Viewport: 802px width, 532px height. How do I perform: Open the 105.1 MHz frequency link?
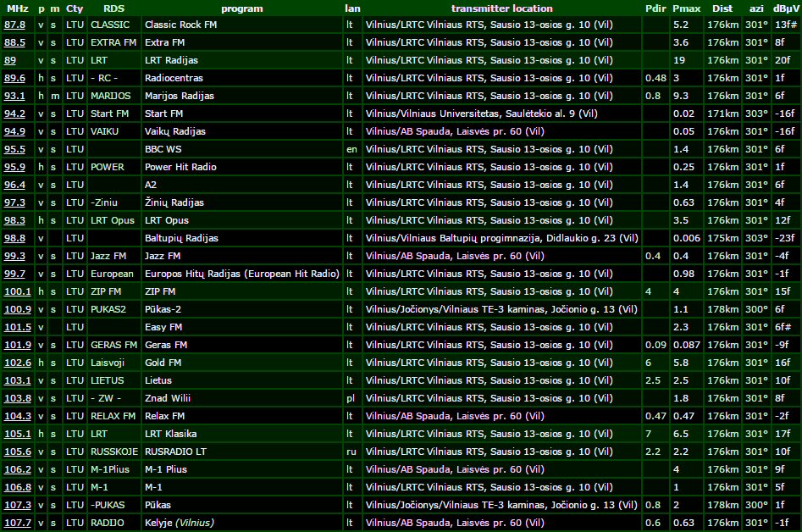(x=18, y=434)
